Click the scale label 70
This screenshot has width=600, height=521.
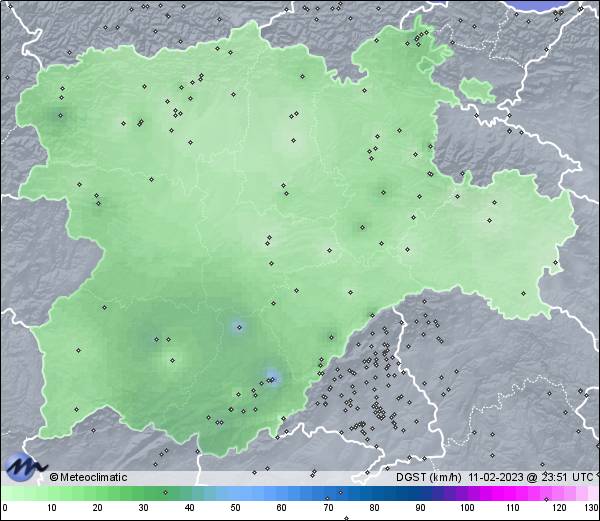pyautogui.click(x=328, y=508)
